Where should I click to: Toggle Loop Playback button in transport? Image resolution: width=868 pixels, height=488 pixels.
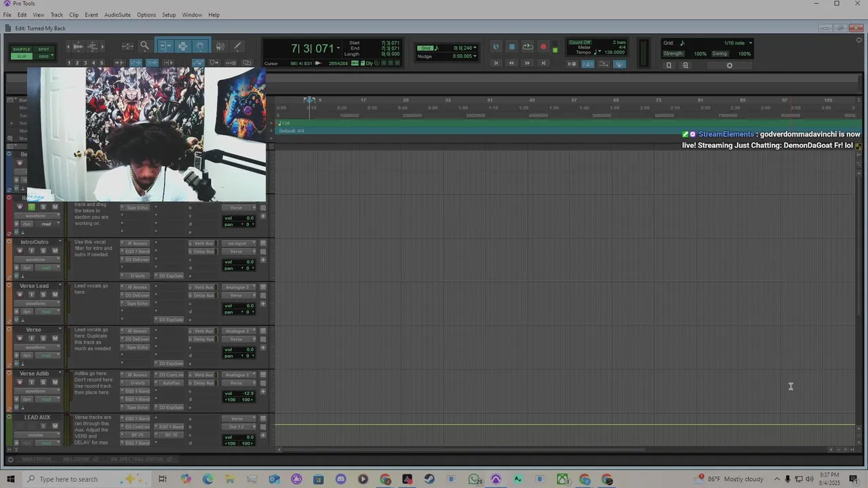528,47
